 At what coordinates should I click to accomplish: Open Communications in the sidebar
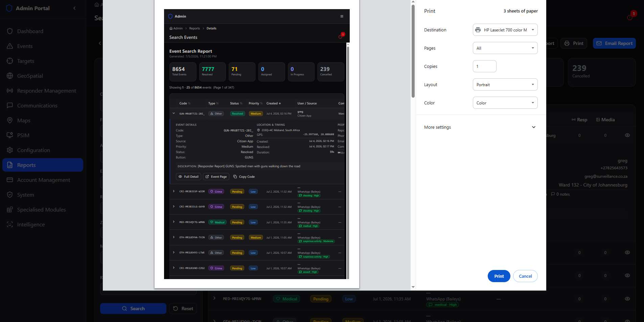pyautogui.click(x=43, y=105)
